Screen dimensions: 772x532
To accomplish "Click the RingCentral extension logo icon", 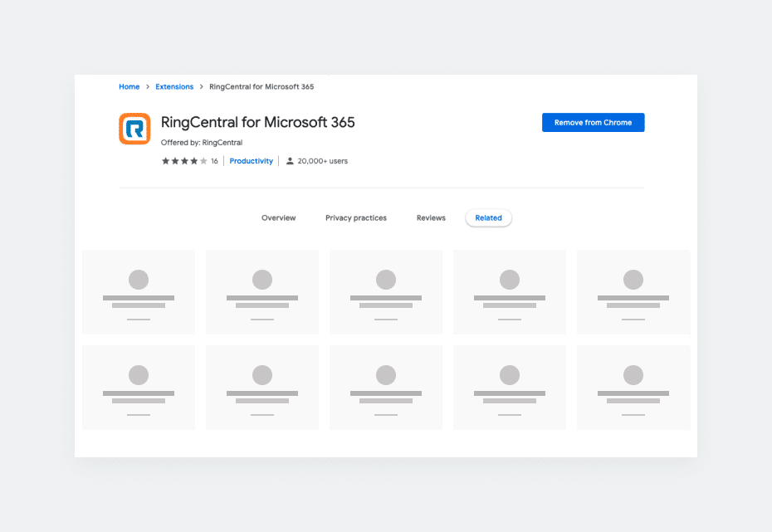I will [x=134, y=129].
